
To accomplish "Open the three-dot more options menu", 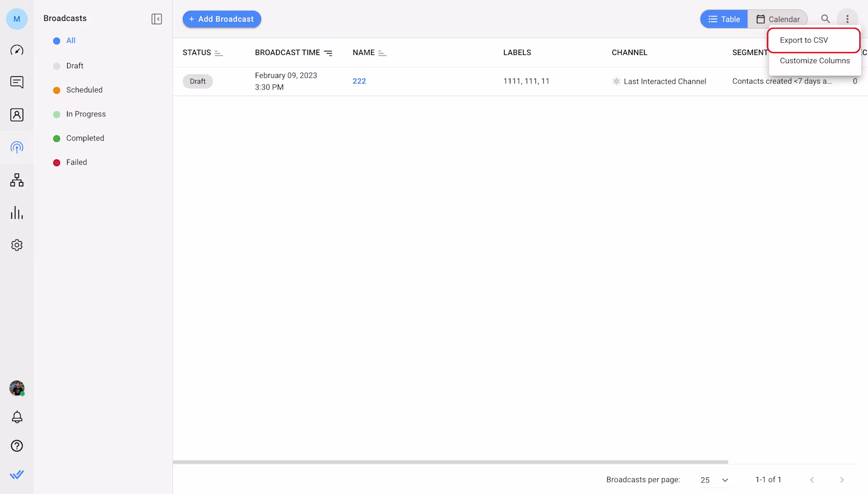I will [847, 19].
